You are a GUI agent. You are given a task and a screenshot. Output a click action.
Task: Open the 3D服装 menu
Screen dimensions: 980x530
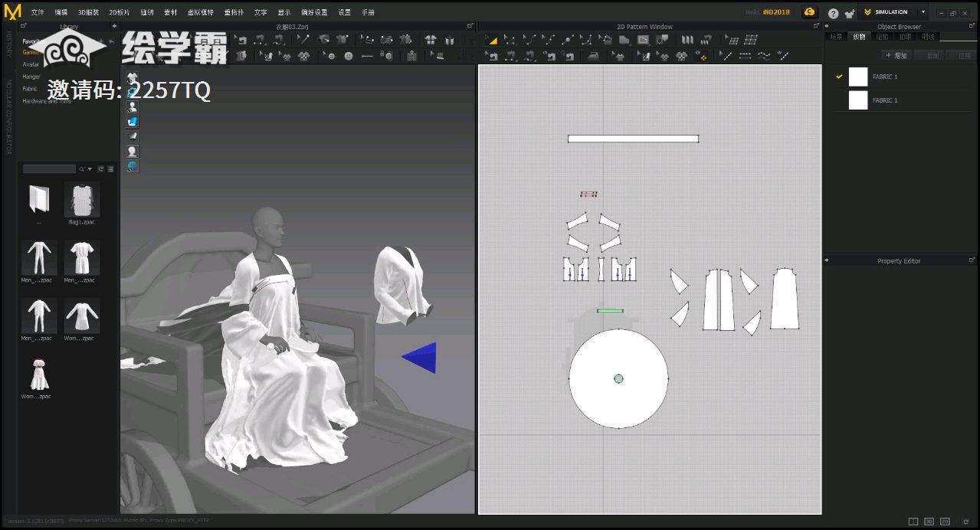point(88,12)
